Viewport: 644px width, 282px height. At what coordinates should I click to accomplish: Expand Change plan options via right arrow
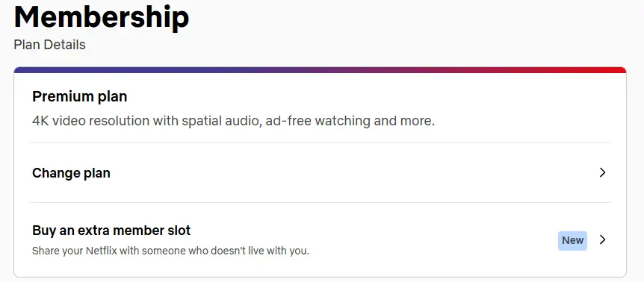[x=602, y=172]
